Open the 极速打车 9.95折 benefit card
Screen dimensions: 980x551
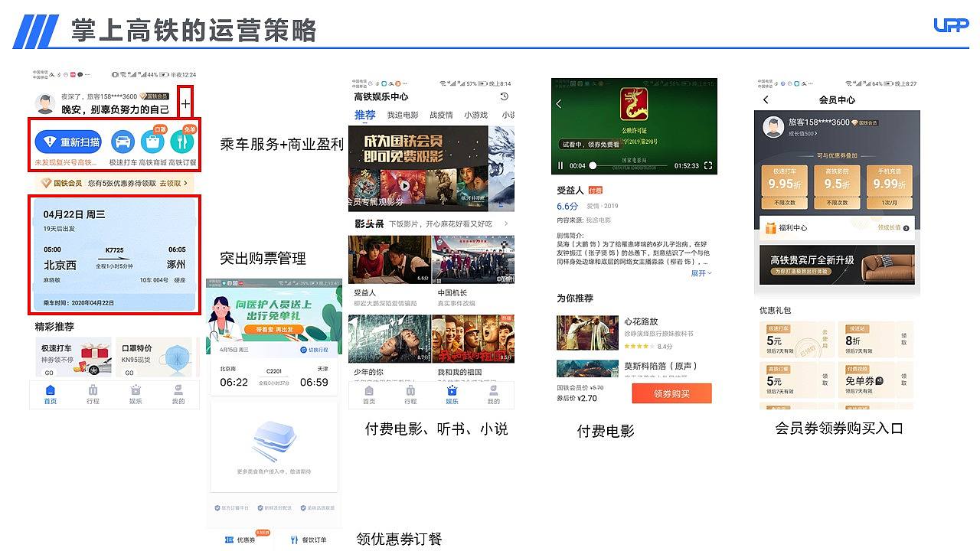coord(786,188)
